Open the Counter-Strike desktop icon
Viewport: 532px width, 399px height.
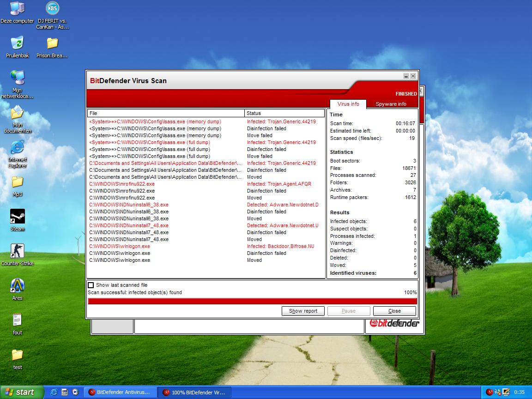[18, 251]
